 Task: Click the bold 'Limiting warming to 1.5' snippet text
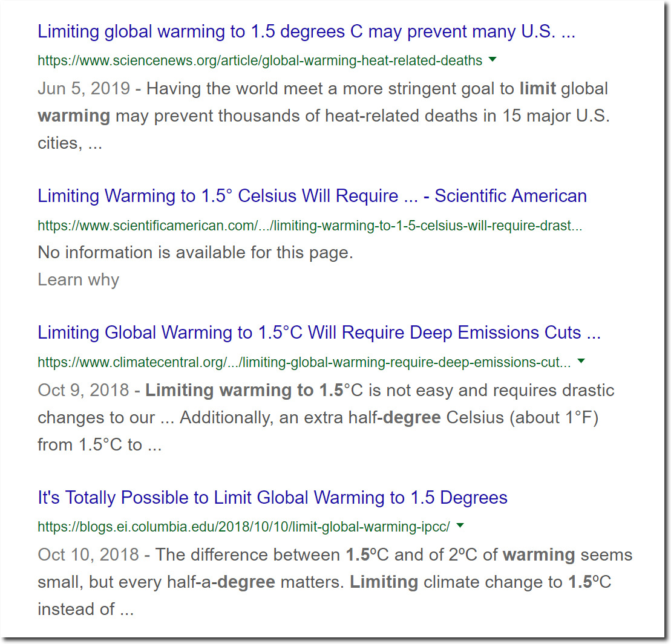click(244, 390)
